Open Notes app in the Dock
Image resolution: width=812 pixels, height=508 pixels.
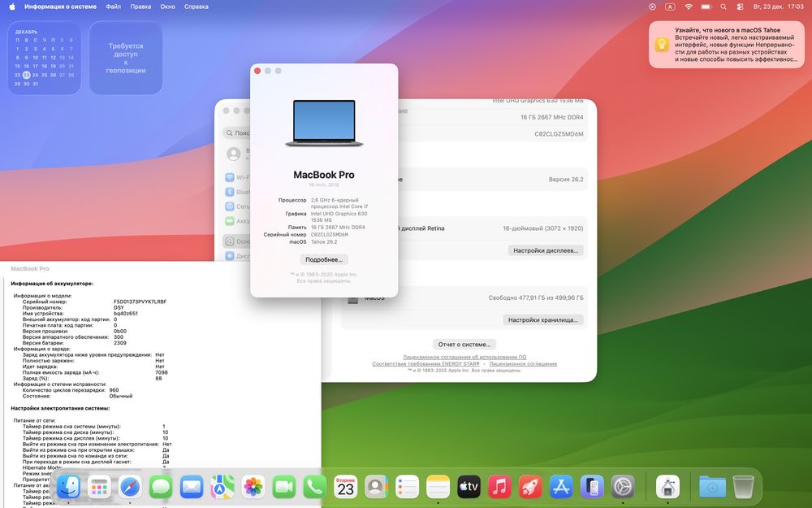click(x=438, y=487)
